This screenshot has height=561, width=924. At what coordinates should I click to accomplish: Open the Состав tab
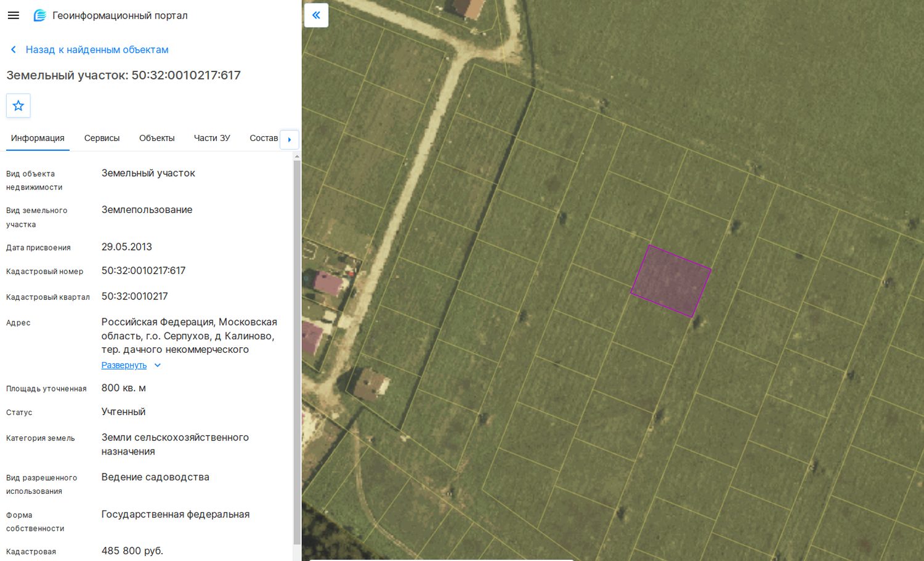(264, 138)
